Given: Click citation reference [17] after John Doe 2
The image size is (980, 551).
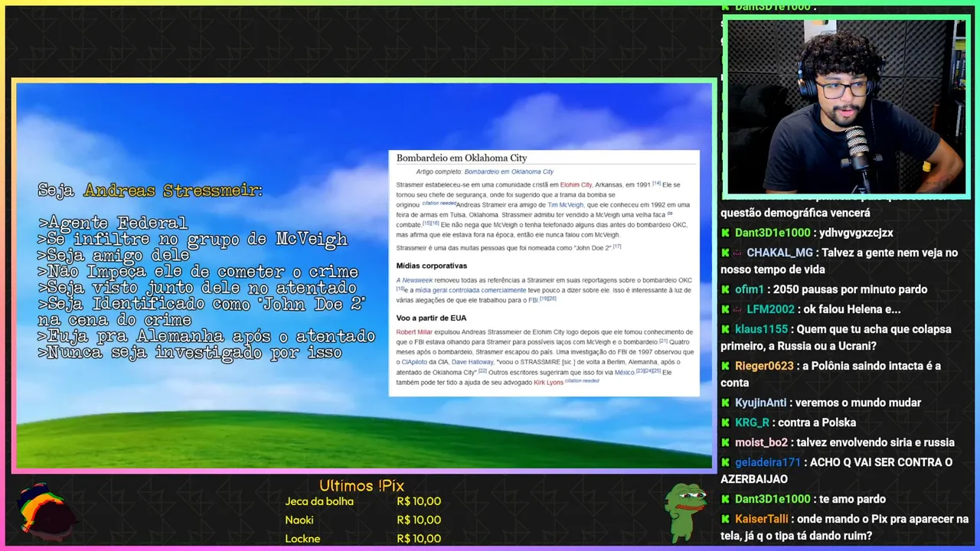Looking at the screenshot, I should [617, 246].
